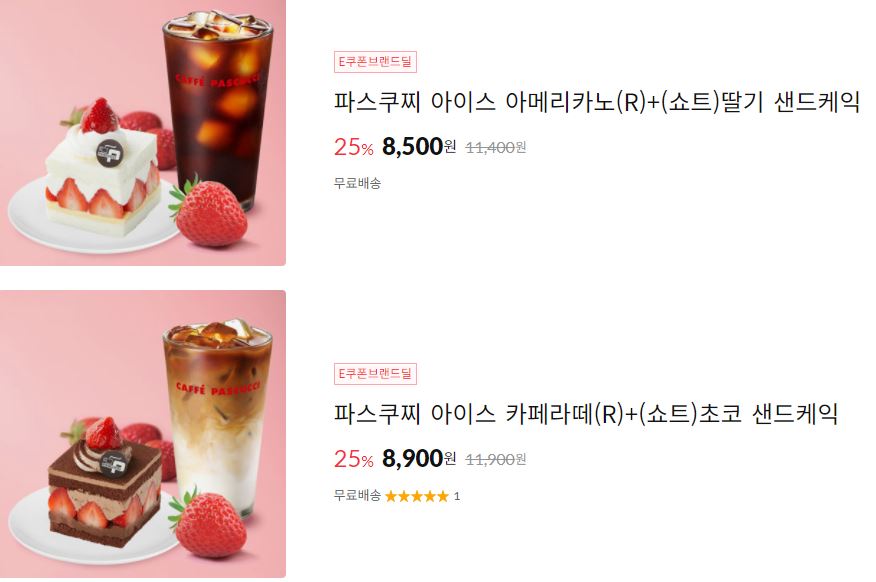The image size is (876, 582).
Task: Open 파스쿠찌 아이스 카페라떼(R)+(쇼트)초코 샌드케익 title
Action: point(586,414)
